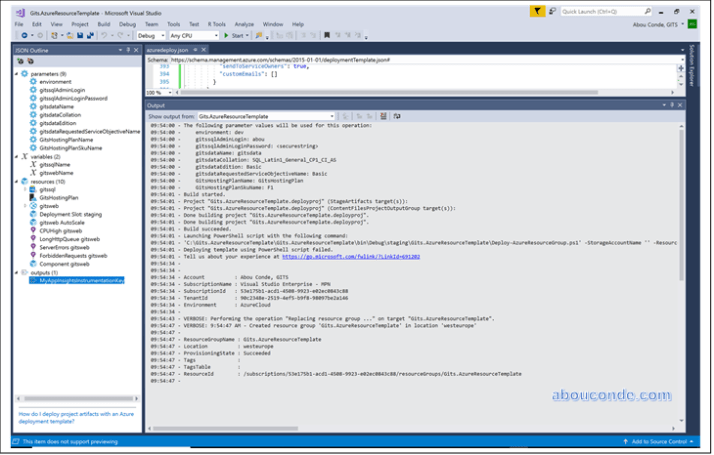Image resolution: width=714 pixels, height=455 pixels.
Task: Click the Save All toolbar icon
Action: point(90,35)
